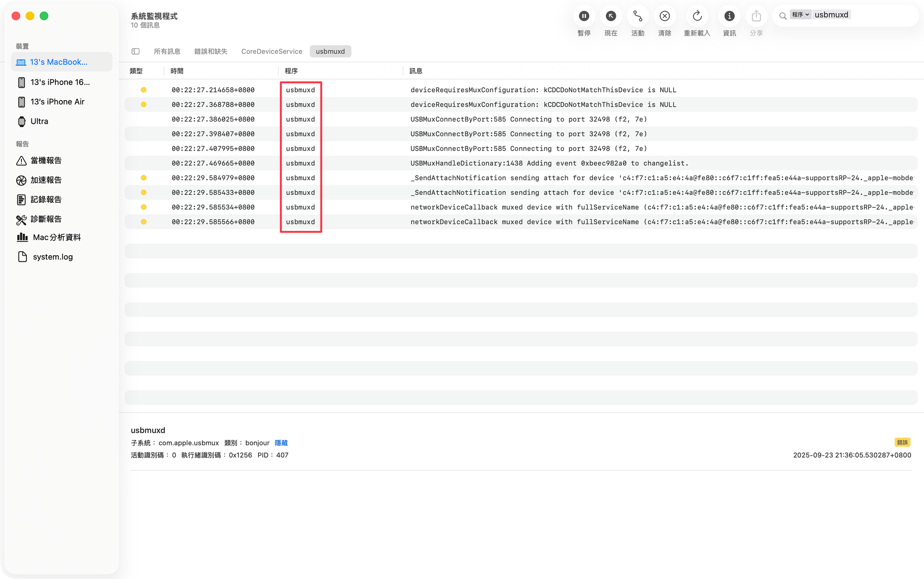Open Mac 分析資料
Screen dimensions: 924x579
click(x=61, y=237)
